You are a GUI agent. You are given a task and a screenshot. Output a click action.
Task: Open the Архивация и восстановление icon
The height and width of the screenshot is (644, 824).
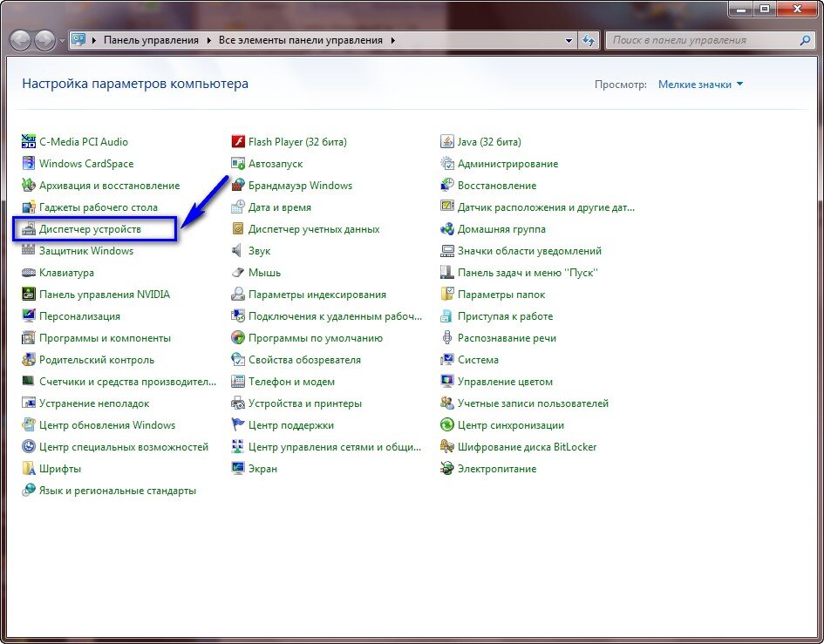pos(29,186)
